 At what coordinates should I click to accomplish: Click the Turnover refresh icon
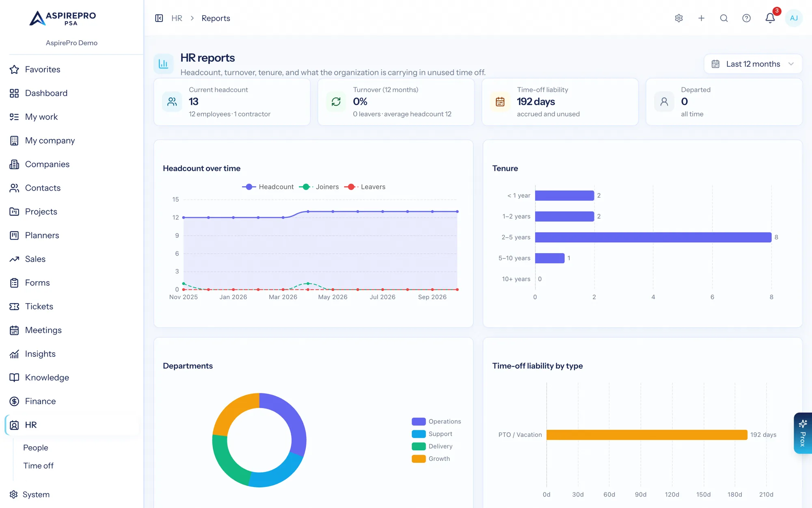pos(336,102)
